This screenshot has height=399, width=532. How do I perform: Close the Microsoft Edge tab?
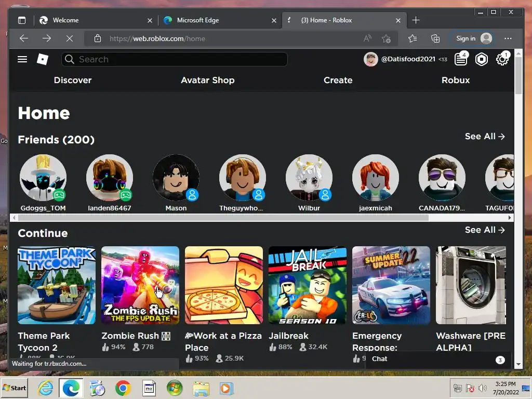tap(274, 21)
